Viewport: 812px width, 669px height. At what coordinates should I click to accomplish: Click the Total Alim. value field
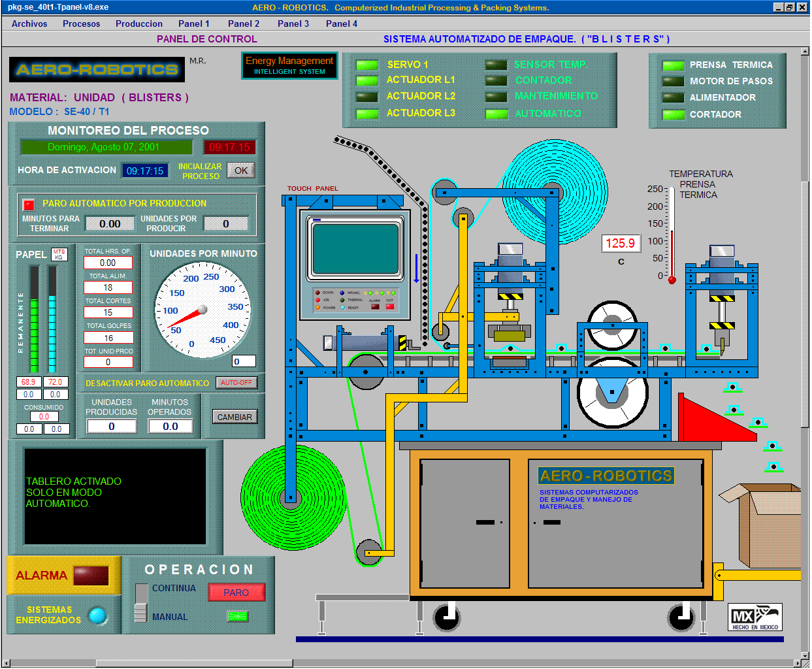click(108, 287)
